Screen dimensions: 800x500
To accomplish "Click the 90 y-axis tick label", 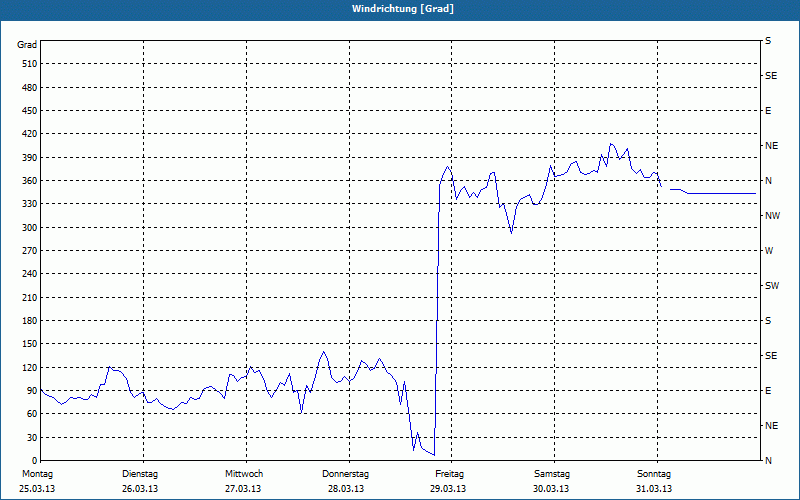I will pyautogui.click(x=32, y=391).
